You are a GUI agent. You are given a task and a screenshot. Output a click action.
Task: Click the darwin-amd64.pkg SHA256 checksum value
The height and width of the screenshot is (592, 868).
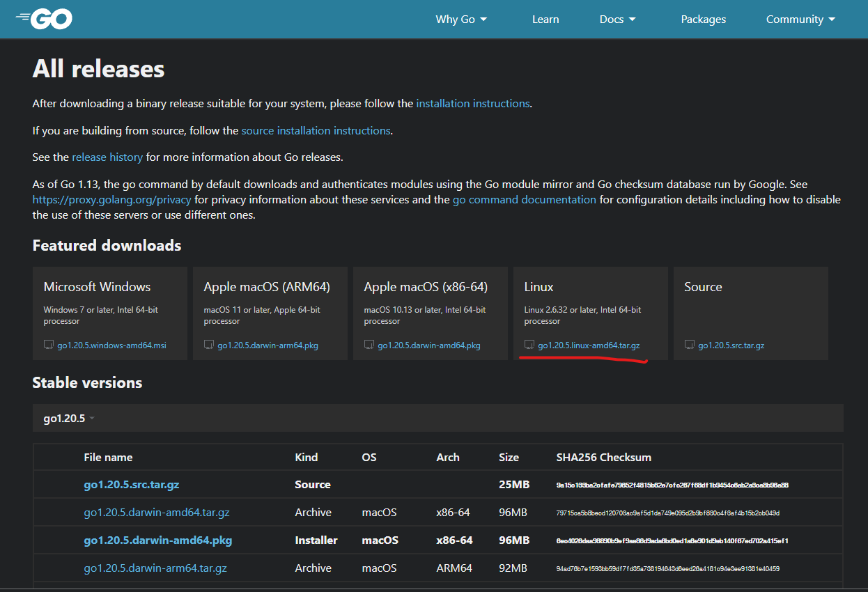672,541
